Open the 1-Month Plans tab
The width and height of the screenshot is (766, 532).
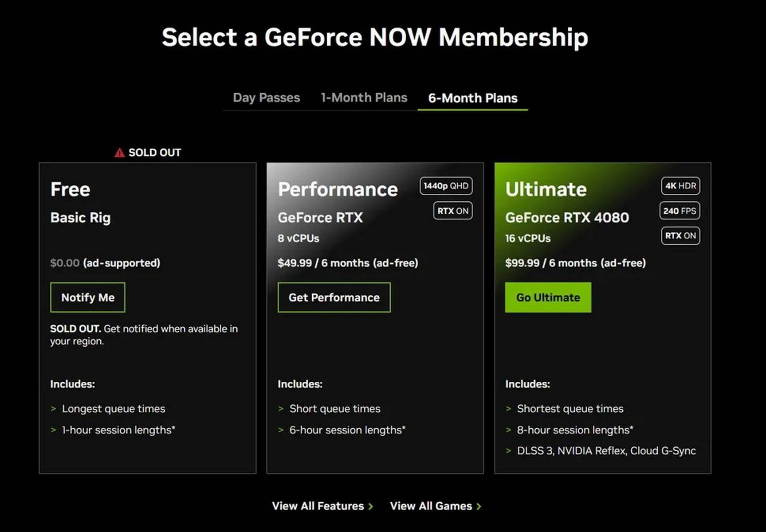tap(364, 98)
